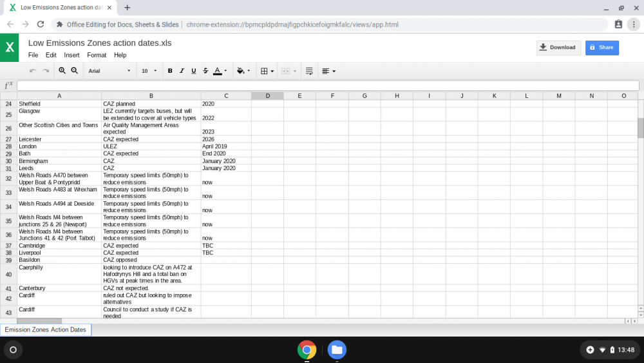Apply the text color button

point(218,71)
